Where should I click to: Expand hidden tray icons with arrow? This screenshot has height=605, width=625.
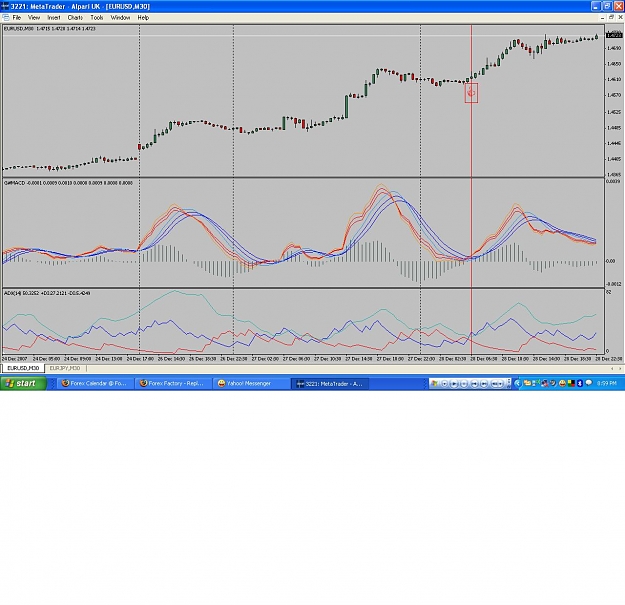click(517, 383)
